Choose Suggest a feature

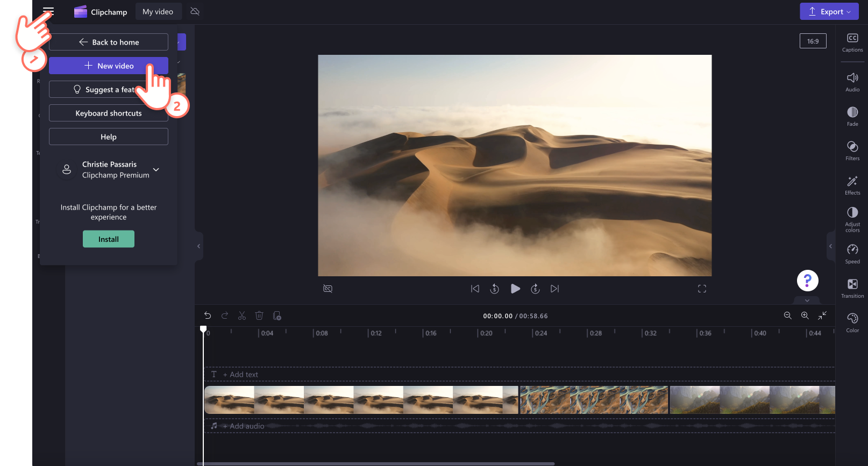tap(109, 89)
